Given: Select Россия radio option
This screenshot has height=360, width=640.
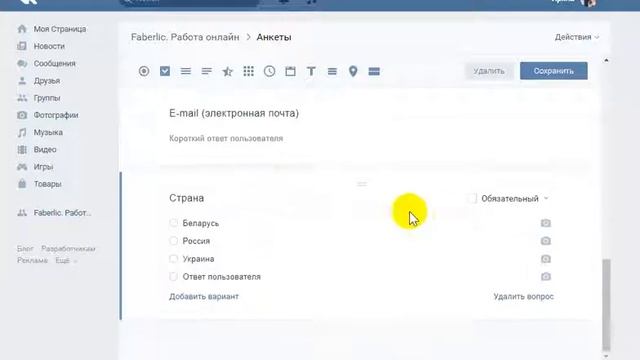Looking at the screenshot, I should tap(173, 241).
